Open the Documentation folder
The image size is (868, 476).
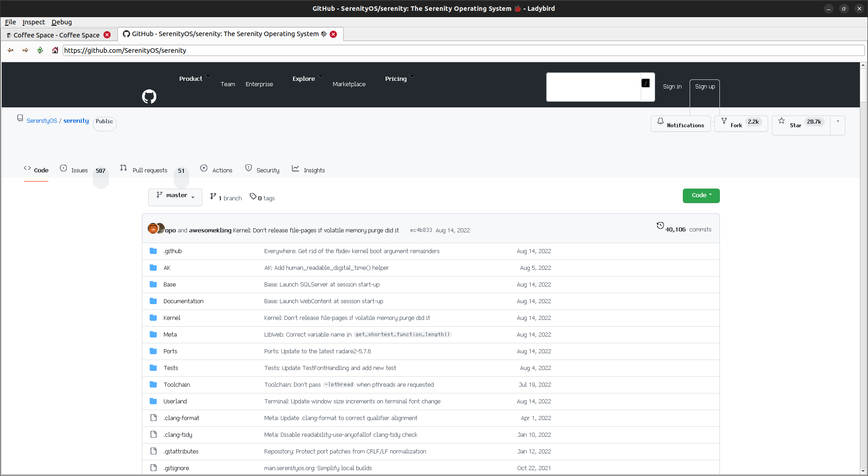click(x=183, y=301)
